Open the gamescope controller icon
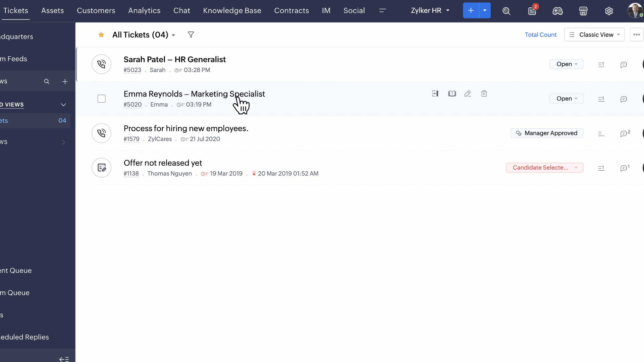The image size is (644, 362). tap(557, 11)
